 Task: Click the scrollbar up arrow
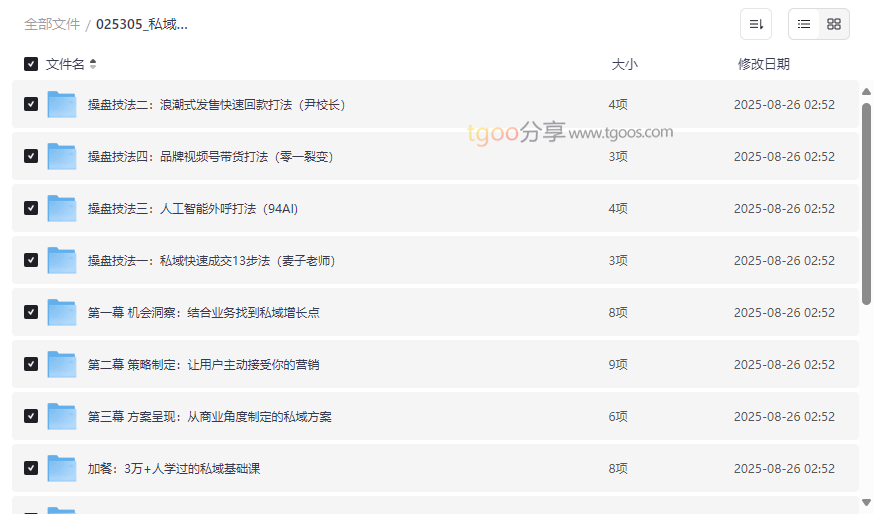(866, 92)
